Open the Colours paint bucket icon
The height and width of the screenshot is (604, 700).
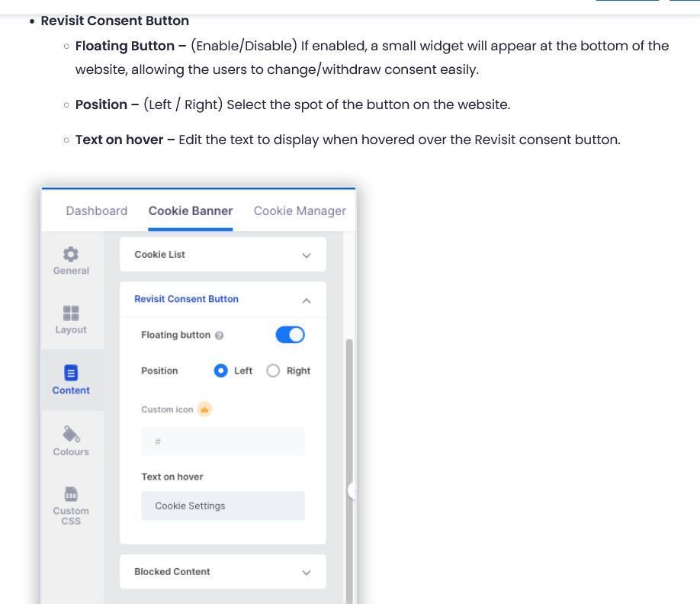71,434
